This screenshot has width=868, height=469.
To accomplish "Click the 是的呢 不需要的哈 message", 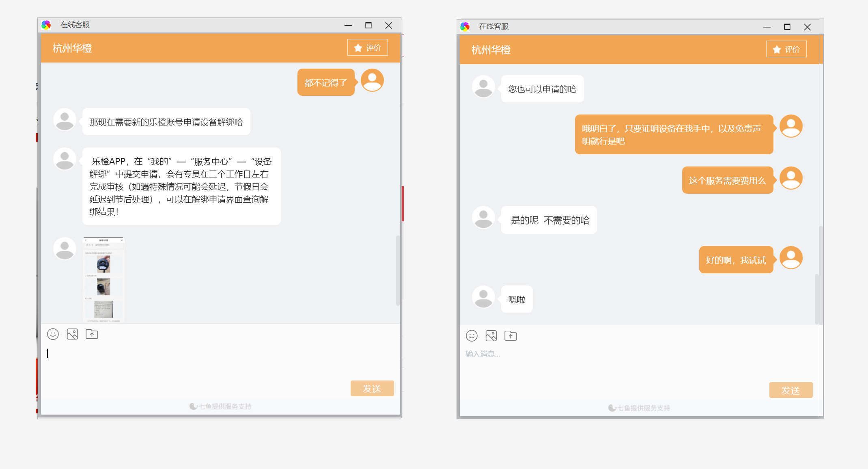I will click(x=549, y=220).
